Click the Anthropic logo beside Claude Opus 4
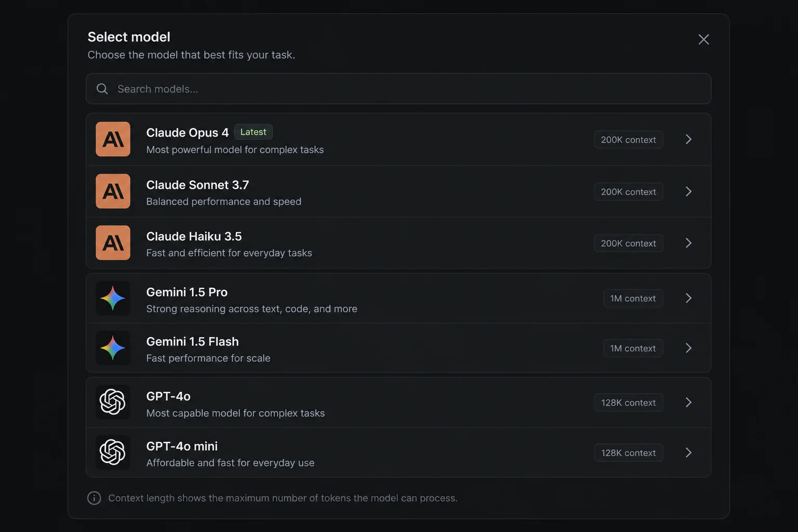 pos(113,139)
